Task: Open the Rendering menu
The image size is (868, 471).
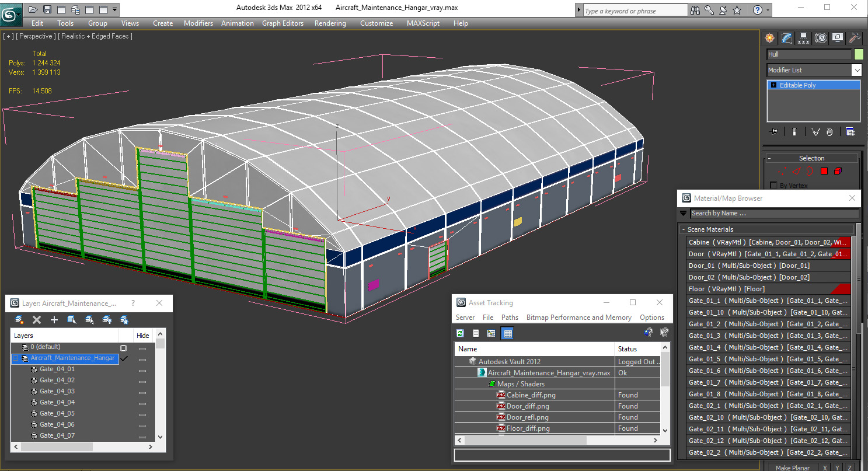Action: (330, 23)
